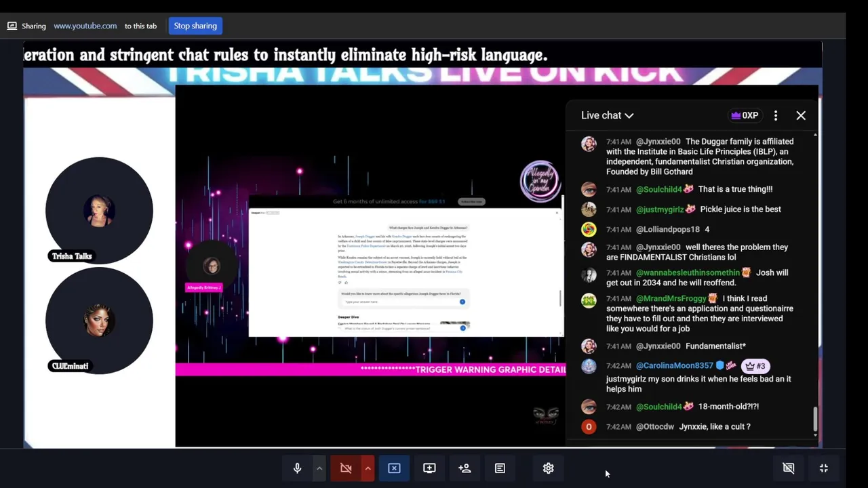Click the scrolling chat rules ticker text
This screenshot has width=868, height=488.
coord(285,55)
